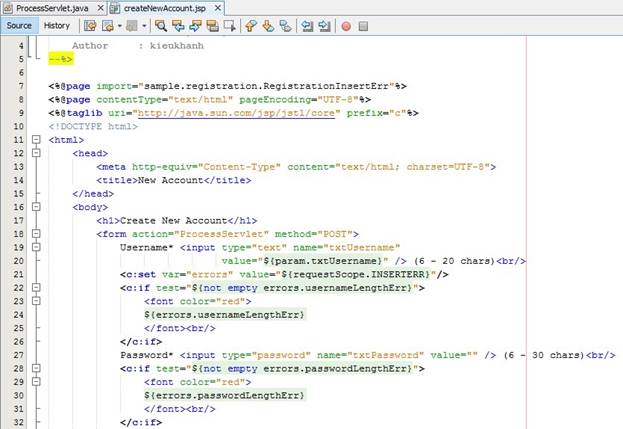Click the Find Selection magnifier icon
This screenshot has width=623, height=429.
pyautogui.click(x=161, y=26)
